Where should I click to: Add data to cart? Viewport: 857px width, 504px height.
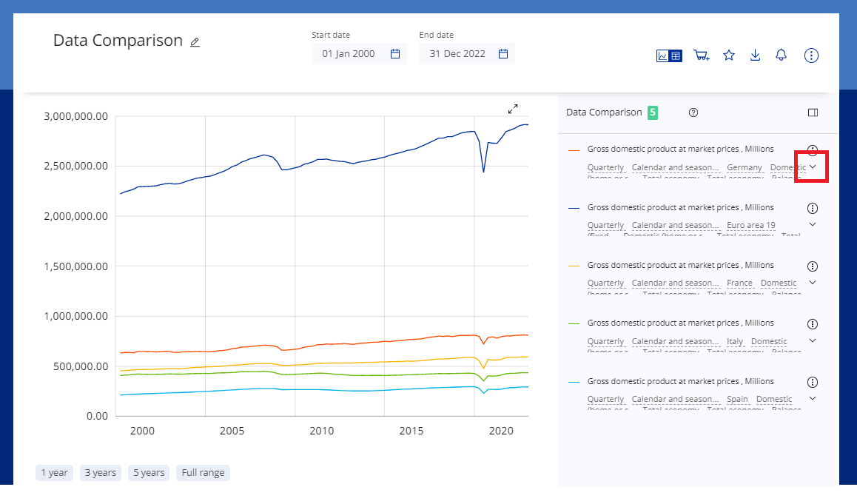pyautogui.click(x=701, y=56)
